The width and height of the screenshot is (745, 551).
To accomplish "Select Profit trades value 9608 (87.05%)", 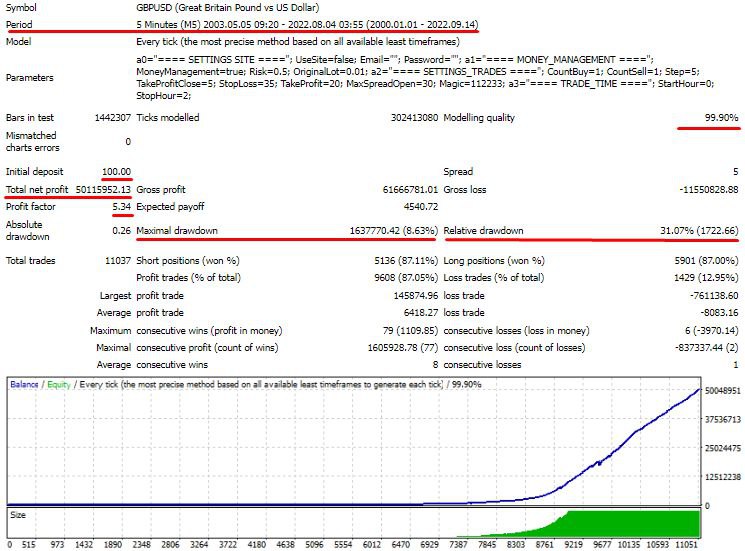I will coord(406,278).
